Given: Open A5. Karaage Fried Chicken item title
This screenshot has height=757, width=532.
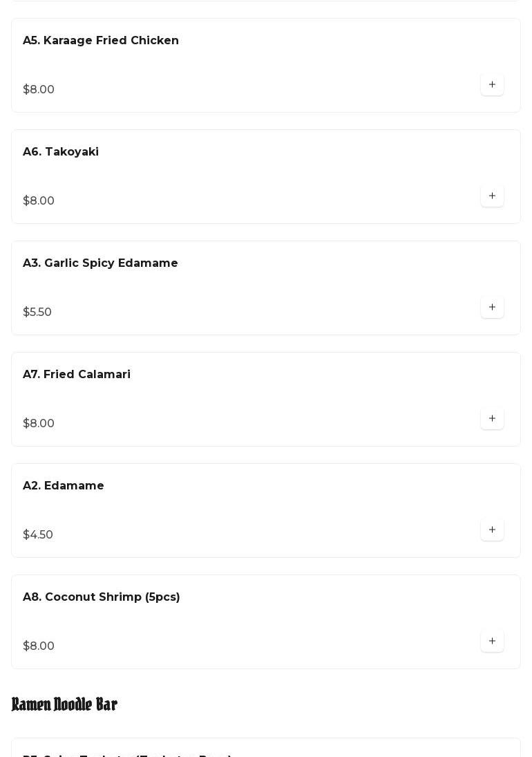Looking at the screenshot, I should click(x=101, y=41).
